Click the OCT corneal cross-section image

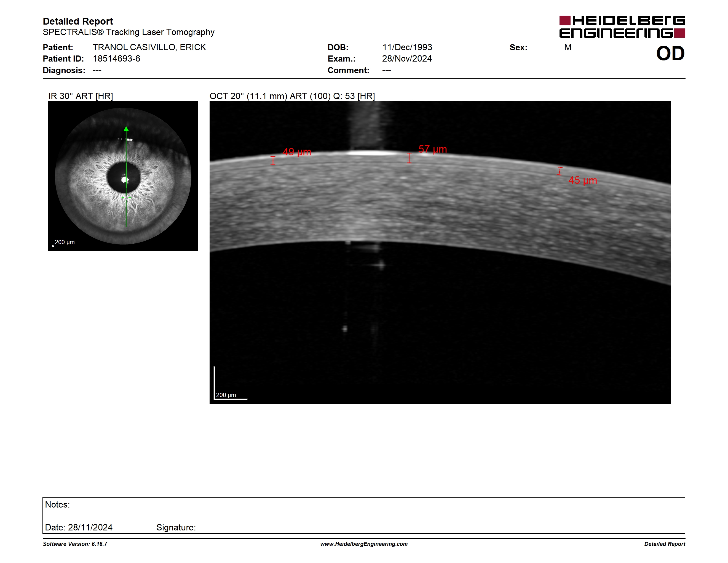click(440, 253)
